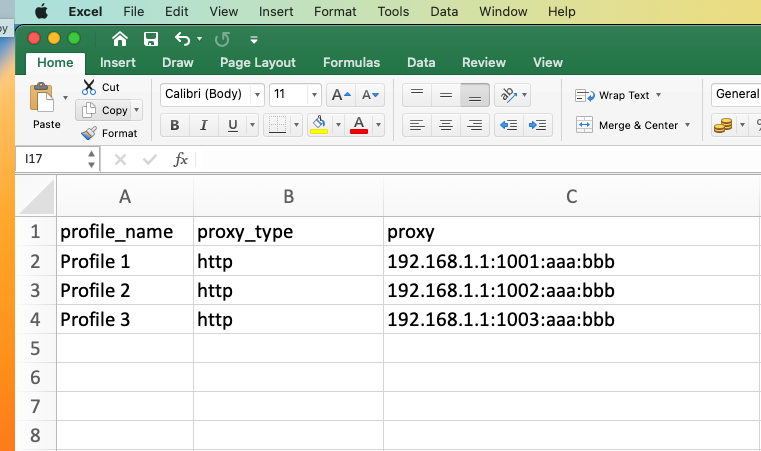Viewport: 761px width, 451px height.
Task: Select all cells with corner triangle
Action: 36,196
